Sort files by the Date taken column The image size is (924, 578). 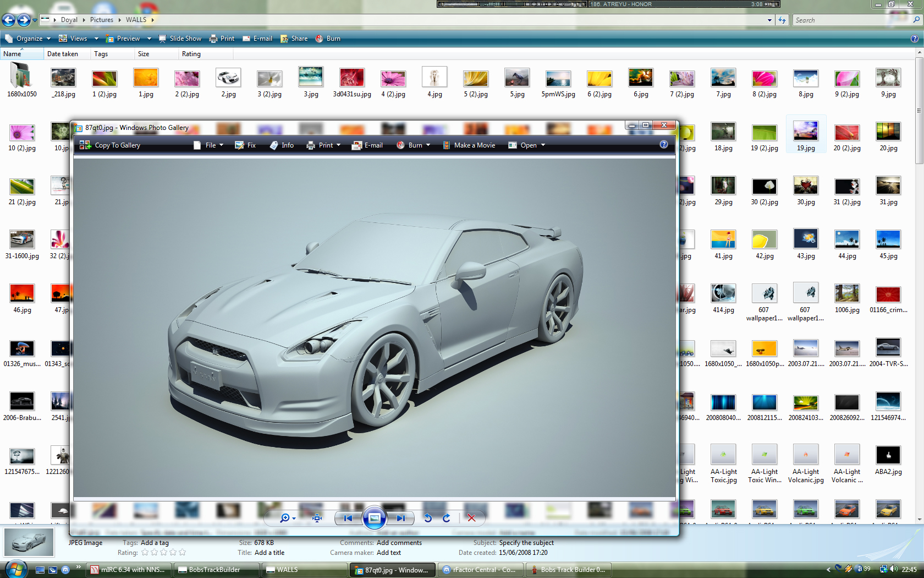point(63,54)
